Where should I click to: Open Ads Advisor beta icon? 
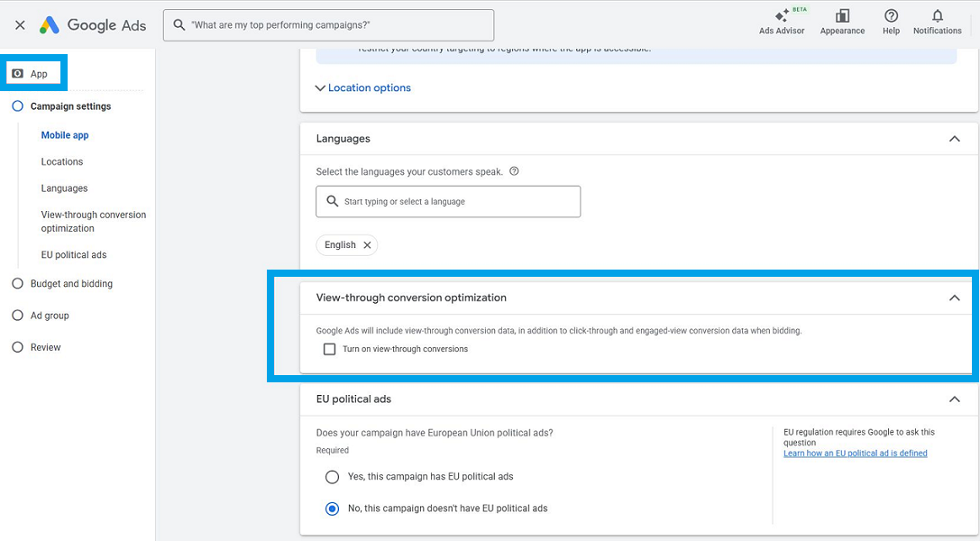click(781, 17)
